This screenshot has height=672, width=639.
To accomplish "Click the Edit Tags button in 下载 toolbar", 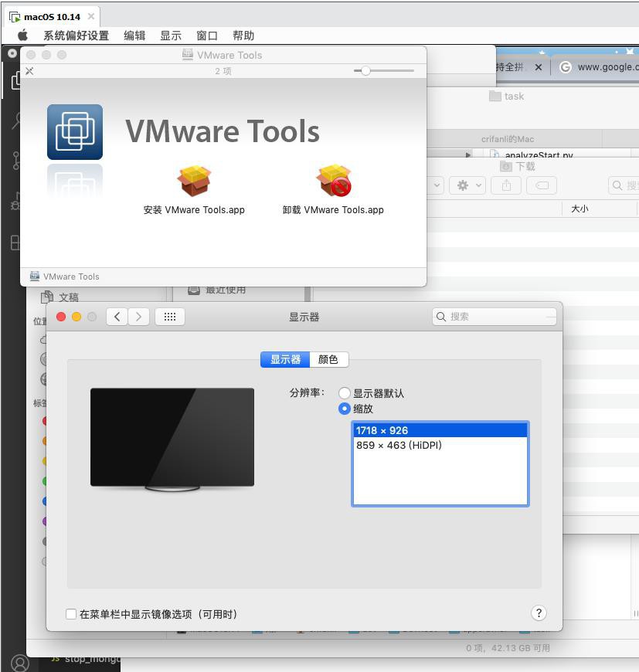I will (x=542, y=185).
